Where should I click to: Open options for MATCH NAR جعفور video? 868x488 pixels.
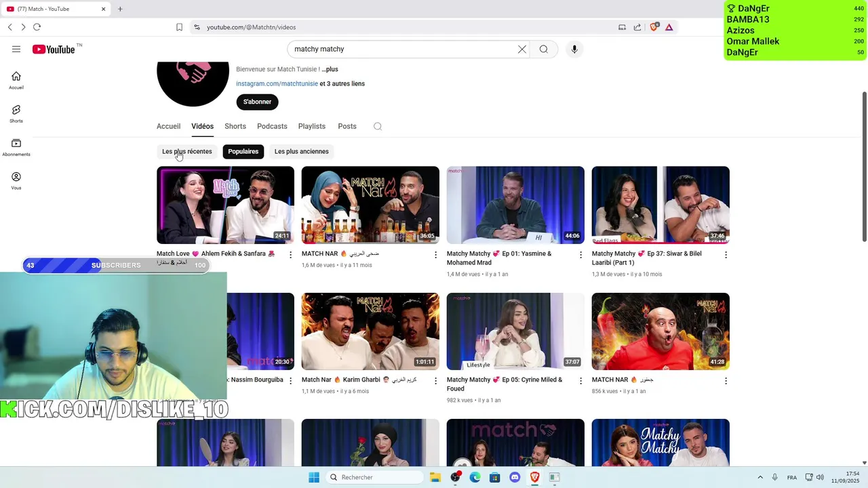point(726,381)
